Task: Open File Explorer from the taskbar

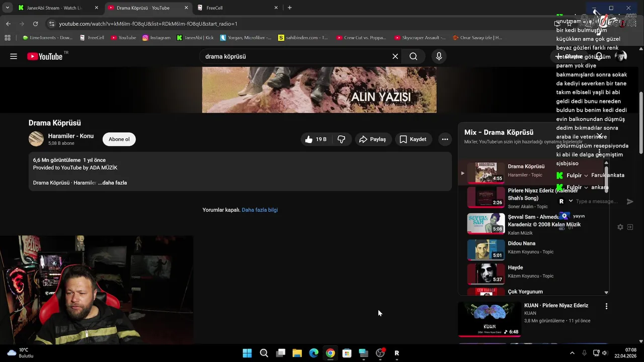Action: pyautogui.click(x=297, y=353)
